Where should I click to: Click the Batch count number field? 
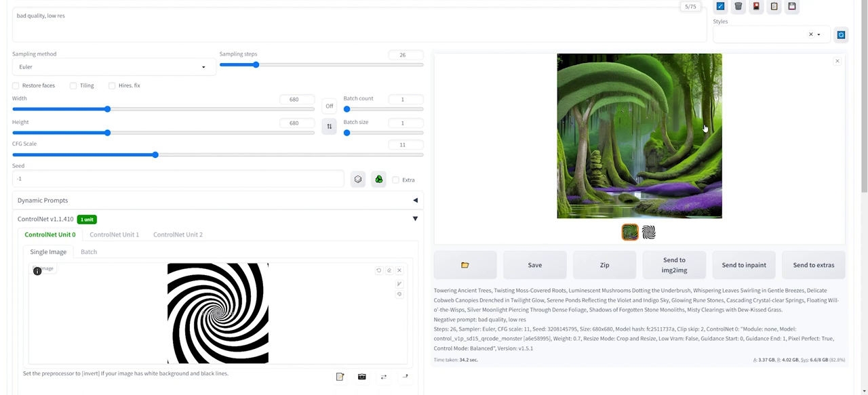coord(406,99)
